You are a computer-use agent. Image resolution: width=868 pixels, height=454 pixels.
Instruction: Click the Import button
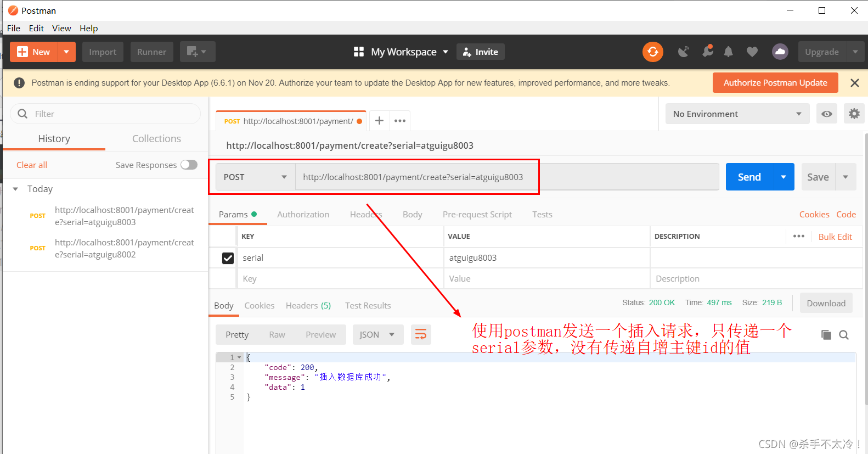pyautogui.click(x=103, y=52)
